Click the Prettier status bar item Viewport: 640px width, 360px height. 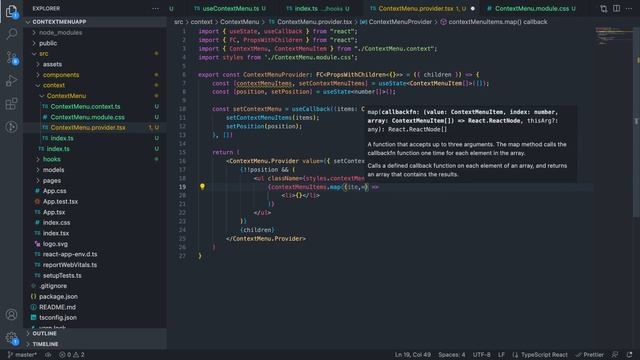[x=589, y=355]
